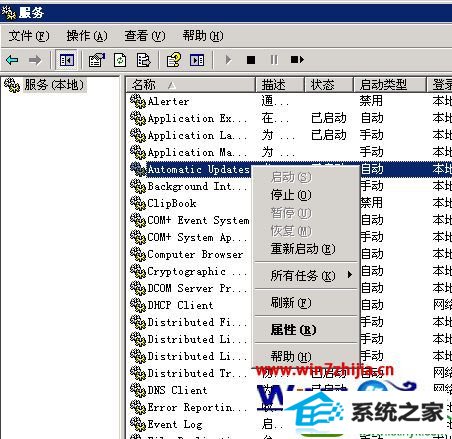This screenshot has height=439, width=452.
Task: Open the 帮助(H) menu in the menu bar
Action: click(x=203, y=36)
